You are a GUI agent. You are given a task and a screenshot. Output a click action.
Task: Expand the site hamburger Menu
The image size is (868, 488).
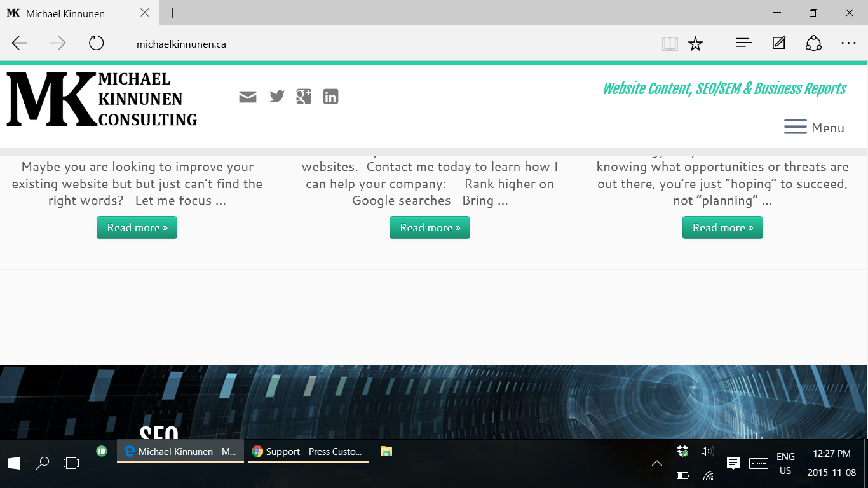coord(814,128)
